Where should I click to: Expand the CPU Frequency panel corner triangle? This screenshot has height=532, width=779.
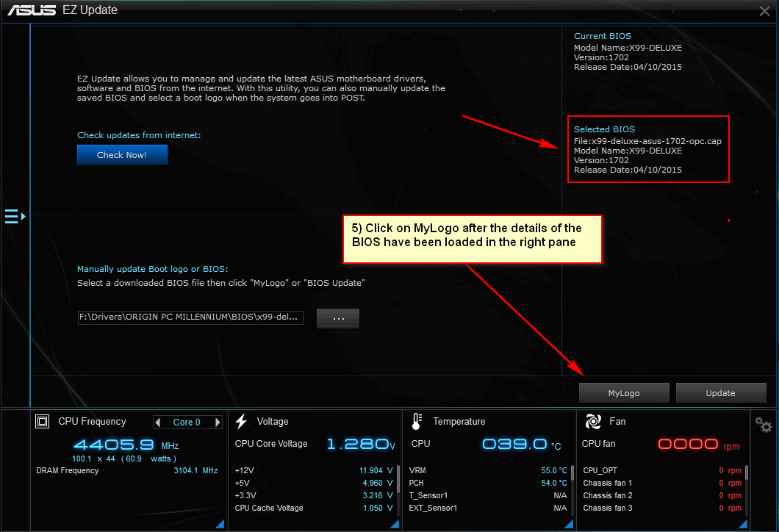(x=220, y=524)
